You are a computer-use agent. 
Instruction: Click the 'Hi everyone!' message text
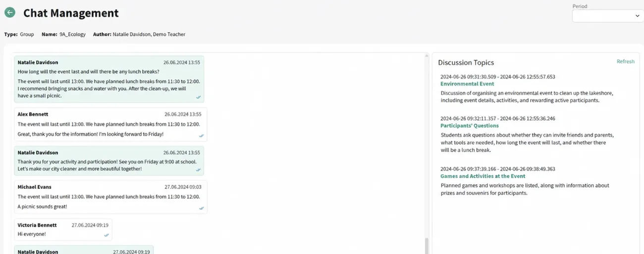coord(32,234)
